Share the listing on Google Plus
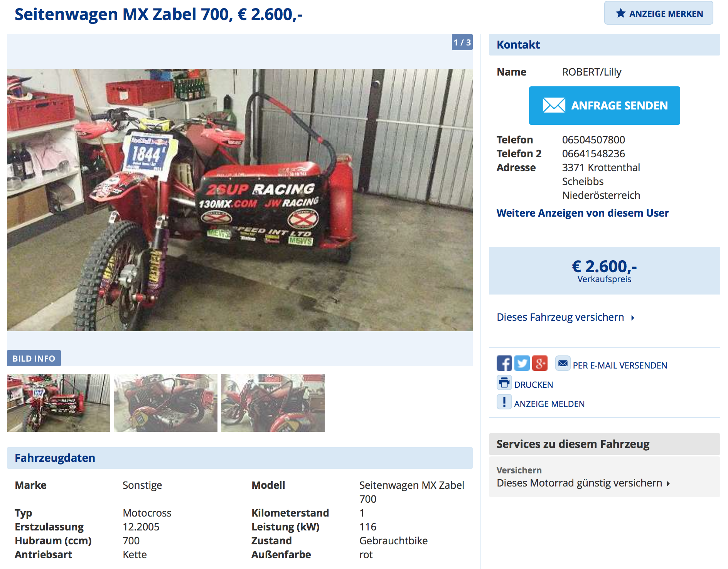Image resolution: width=728 pixels, height=569 pixels. (539, 363)
